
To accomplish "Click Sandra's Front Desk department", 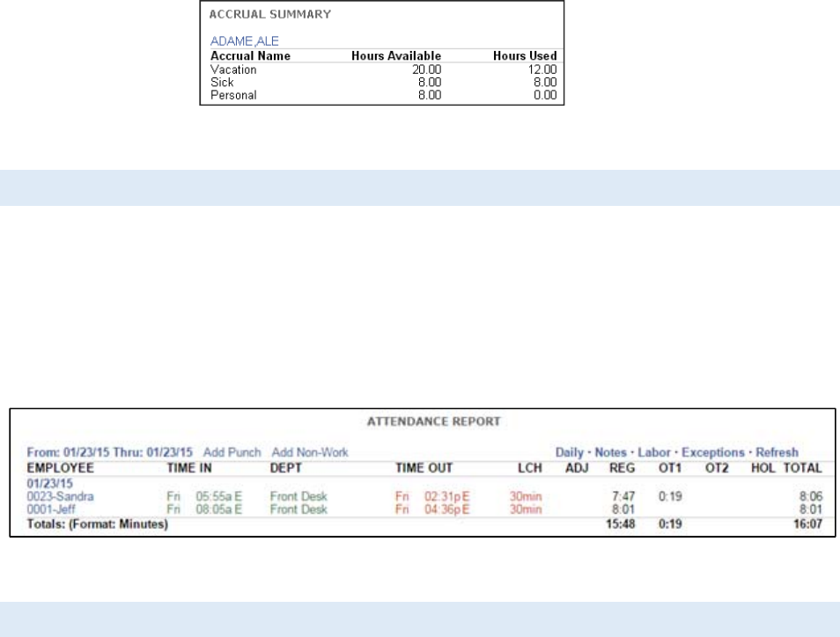I will click(298, 496).
